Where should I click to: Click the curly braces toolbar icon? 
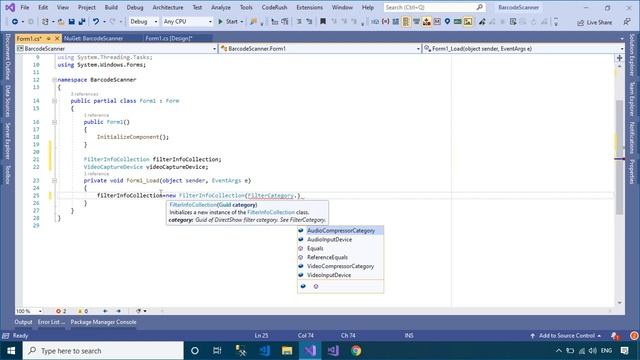385,22
